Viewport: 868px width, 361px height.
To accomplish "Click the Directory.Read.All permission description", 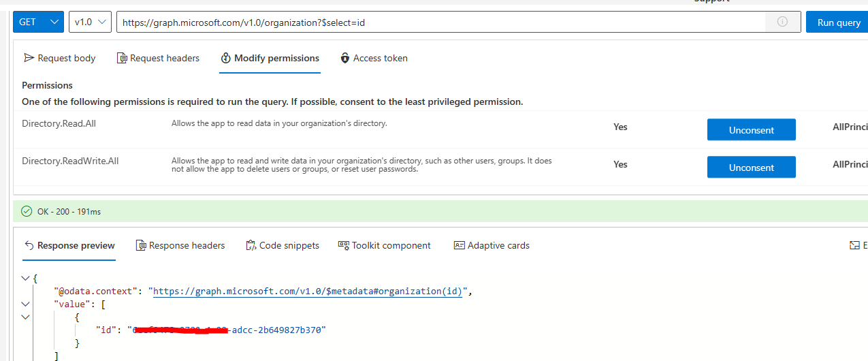I will click(x=279, y=123).
